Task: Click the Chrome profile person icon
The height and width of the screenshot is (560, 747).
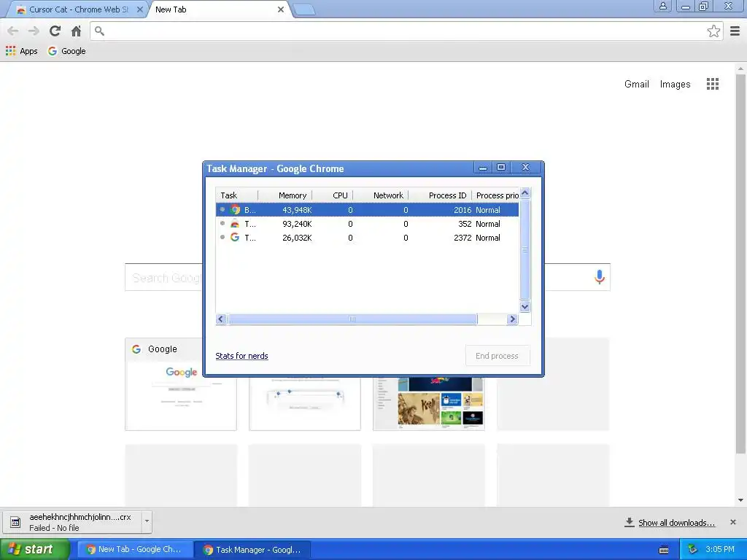Action: [x=662, y=6]
